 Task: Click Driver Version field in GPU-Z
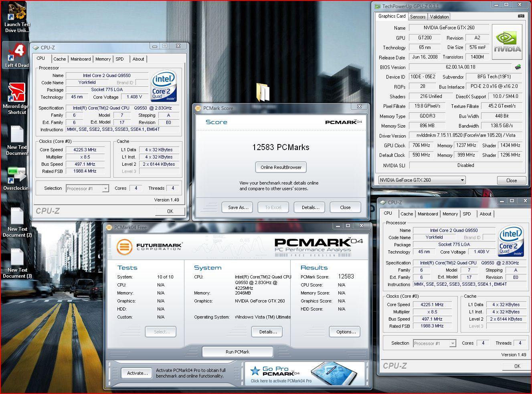[466, 135]
